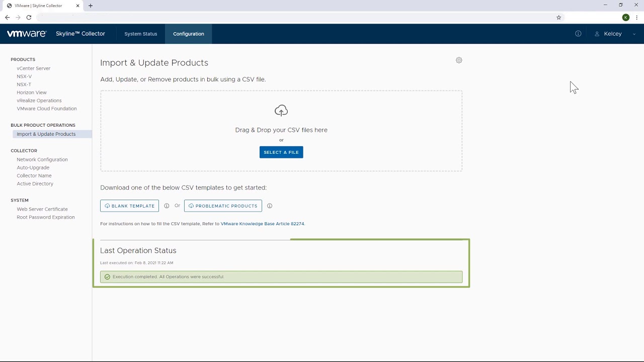Select the Configuration tab

[189, 34]
